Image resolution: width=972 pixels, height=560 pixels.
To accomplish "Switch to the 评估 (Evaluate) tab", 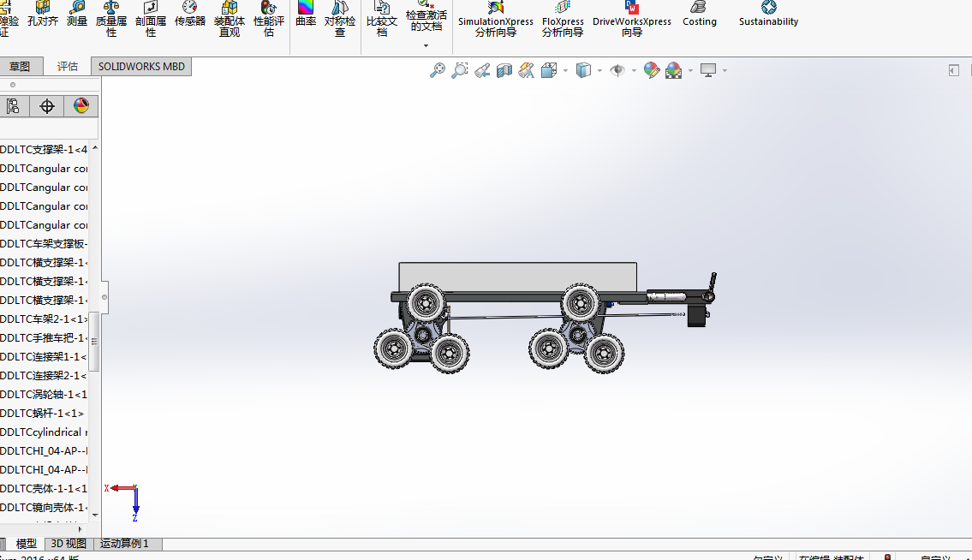I will pyautogui.click(x=68, y=66).
